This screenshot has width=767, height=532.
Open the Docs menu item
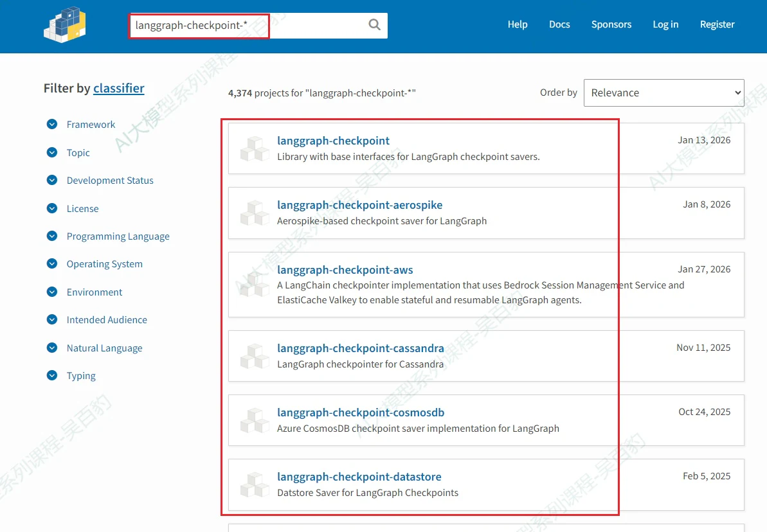(x=559, y=24)
